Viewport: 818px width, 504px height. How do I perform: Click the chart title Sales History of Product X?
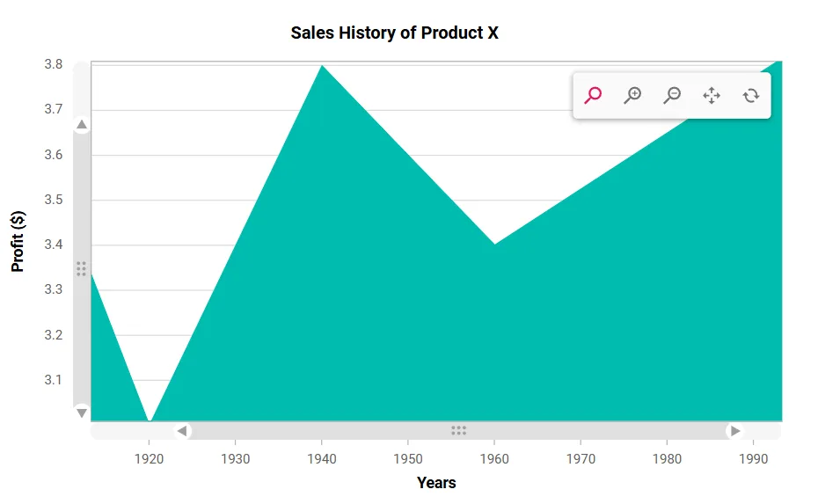click(394, 33)
